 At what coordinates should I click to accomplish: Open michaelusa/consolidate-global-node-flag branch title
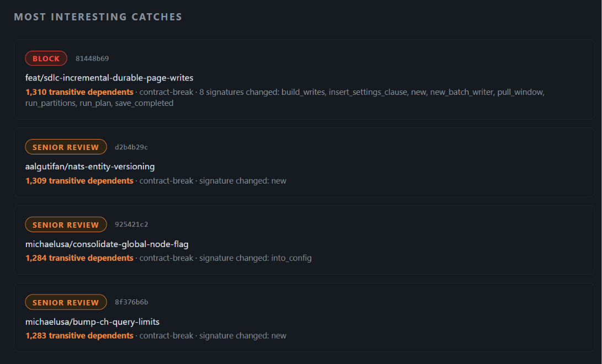(x=106, y=244)
